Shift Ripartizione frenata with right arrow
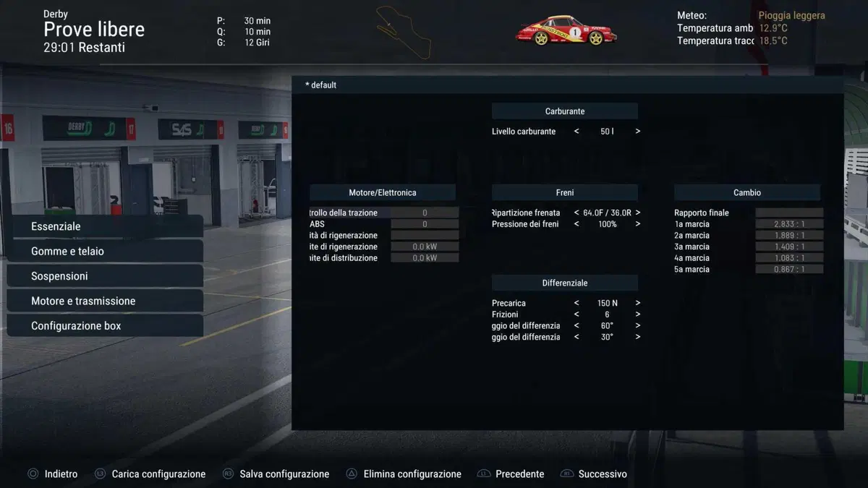The width and height of the screenshot is (868, 488). (637, 213)
